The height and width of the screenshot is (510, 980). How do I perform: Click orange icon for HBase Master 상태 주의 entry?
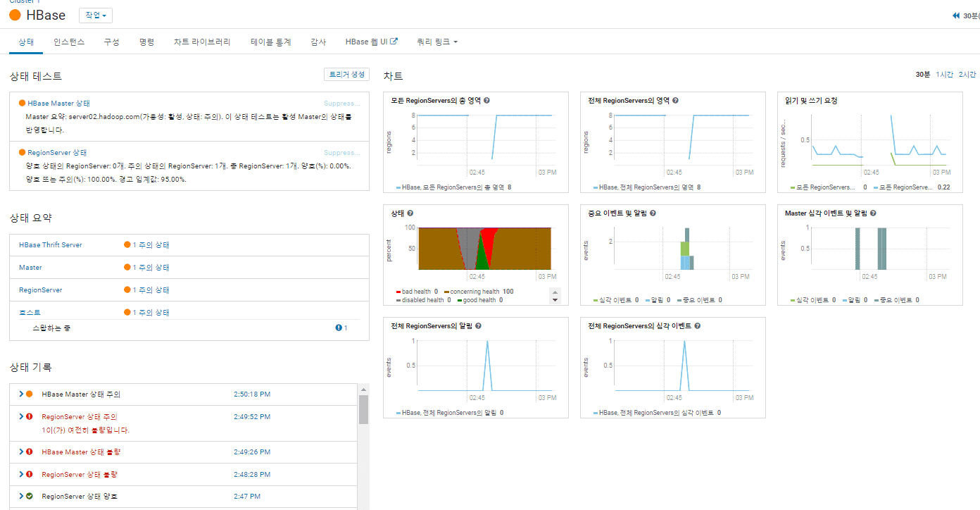click(30, 394)
